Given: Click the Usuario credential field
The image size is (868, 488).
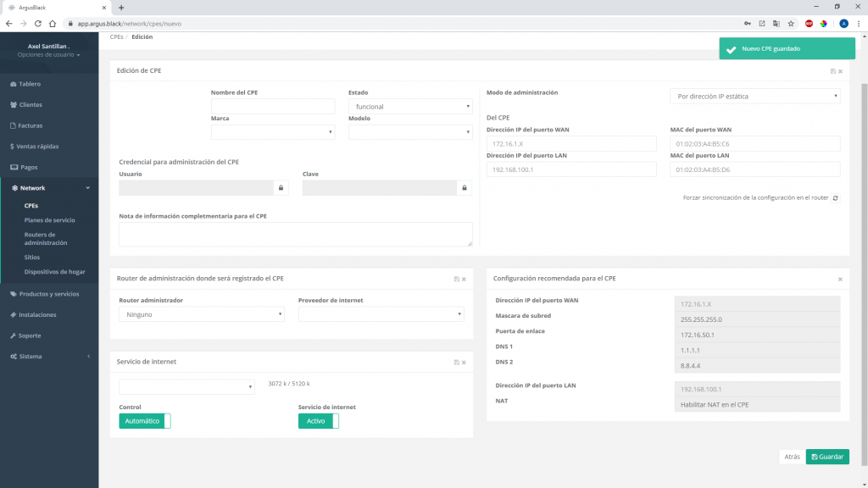Looking at the screenshot, I should point(196,187).
